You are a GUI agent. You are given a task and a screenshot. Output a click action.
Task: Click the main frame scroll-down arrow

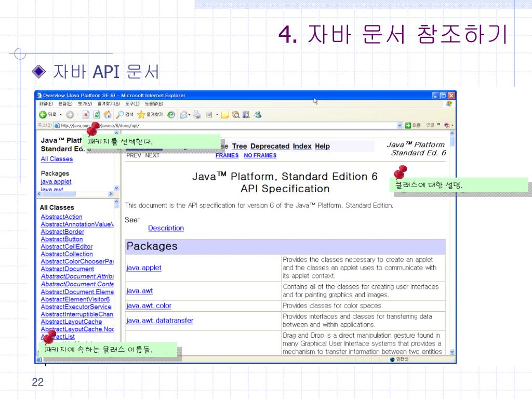[451, 352]
